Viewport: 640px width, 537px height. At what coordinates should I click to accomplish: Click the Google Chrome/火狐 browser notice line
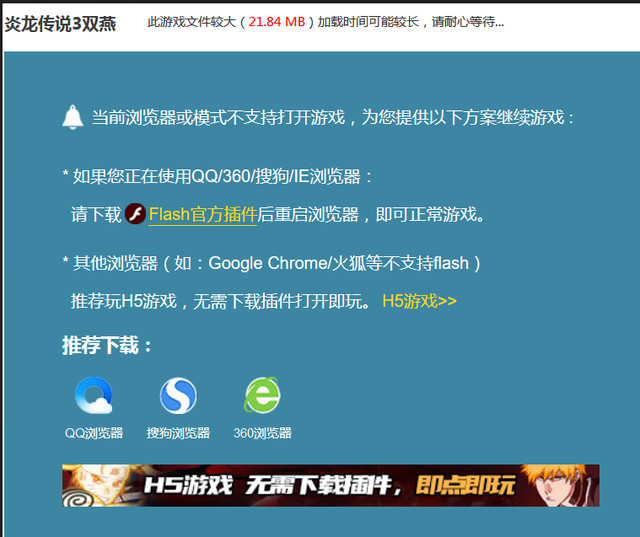(272, 263)
